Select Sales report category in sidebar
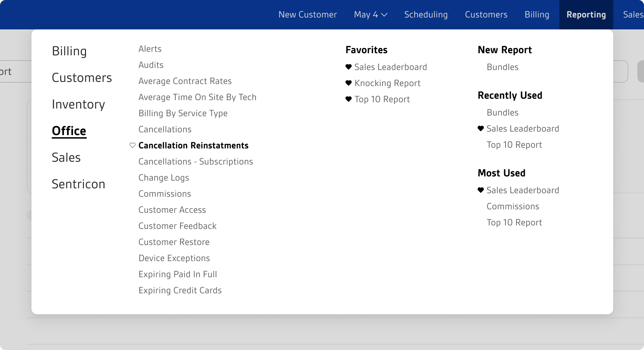The image size is (644, 350). pos(66,157)
